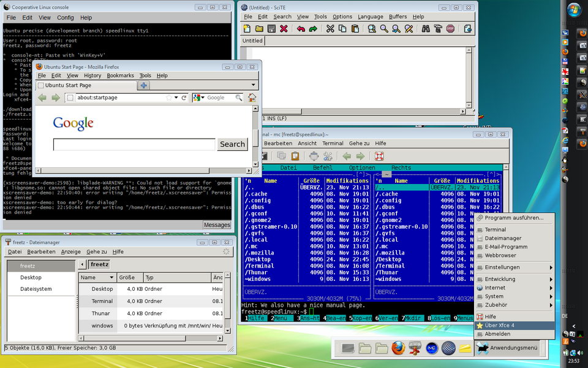
Task: Save document with SciTE floppy icon
Action: click(x=271, y=29)
